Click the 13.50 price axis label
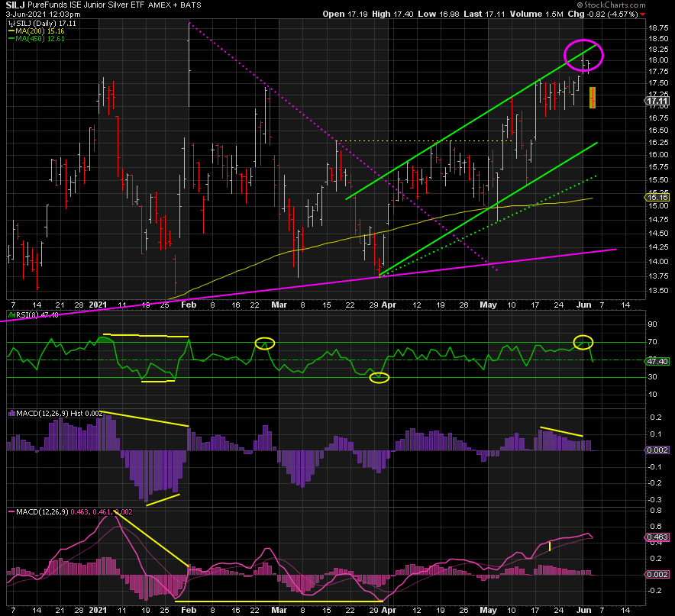 coord(658,291)
